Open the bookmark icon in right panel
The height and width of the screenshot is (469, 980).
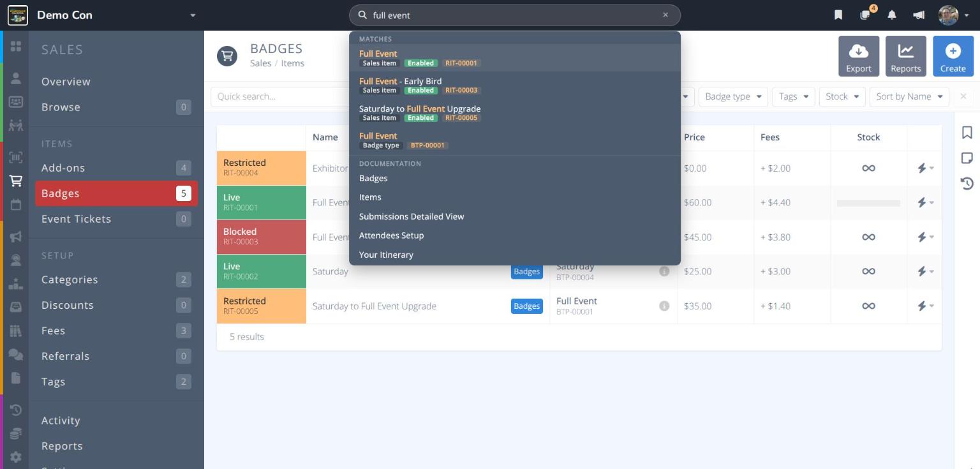967,132
